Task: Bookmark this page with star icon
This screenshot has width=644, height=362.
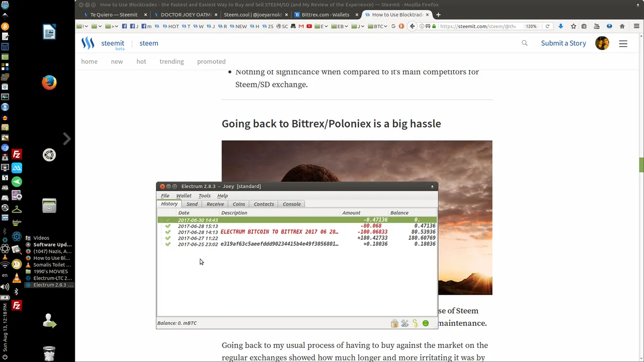Action: click(x=573, y=26)
